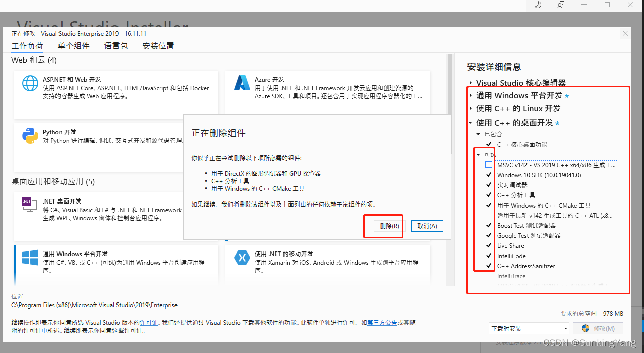644x353 pixels.
Task: Uncheck C++ 分析工具 component
Action: (x=489, y=195)
